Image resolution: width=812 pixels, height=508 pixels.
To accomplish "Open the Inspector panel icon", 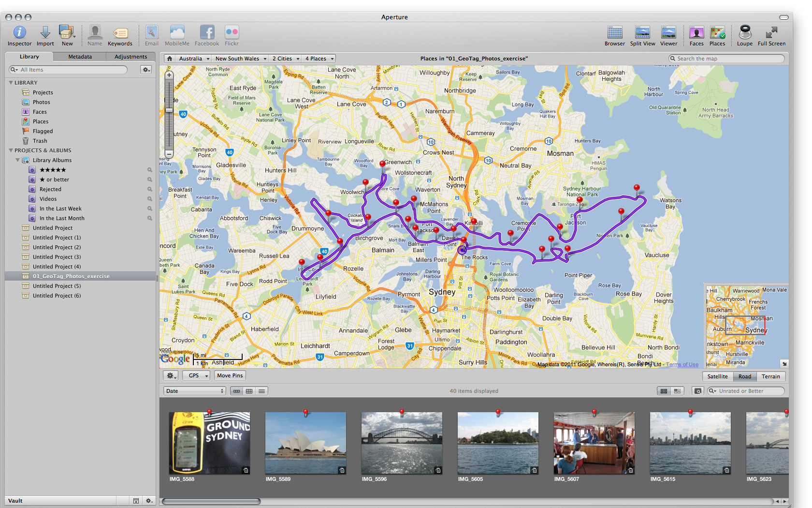I will point(19,32).
